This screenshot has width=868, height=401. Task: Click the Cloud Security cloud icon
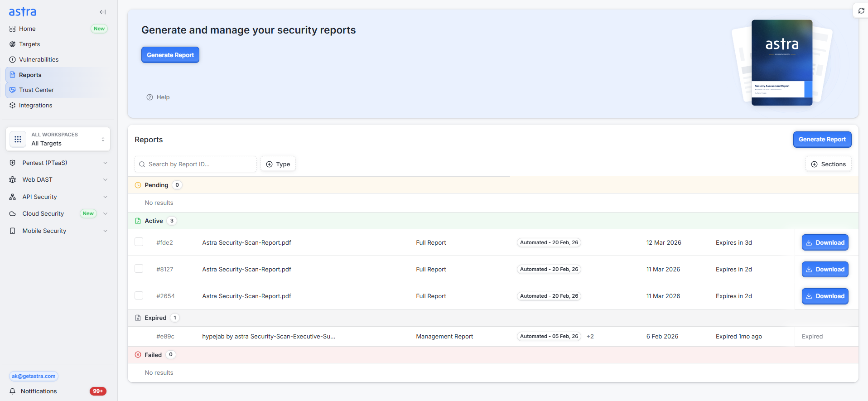point(13,213)
